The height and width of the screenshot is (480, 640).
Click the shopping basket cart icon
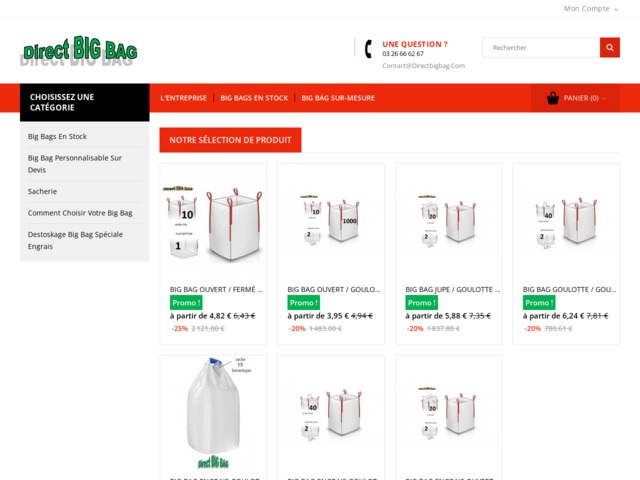[x=553, y=98]
